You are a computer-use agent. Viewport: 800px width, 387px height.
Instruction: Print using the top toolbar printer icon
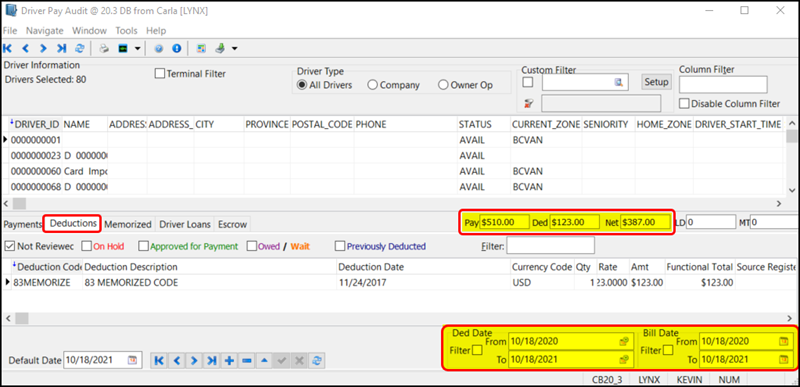[104, 48]
